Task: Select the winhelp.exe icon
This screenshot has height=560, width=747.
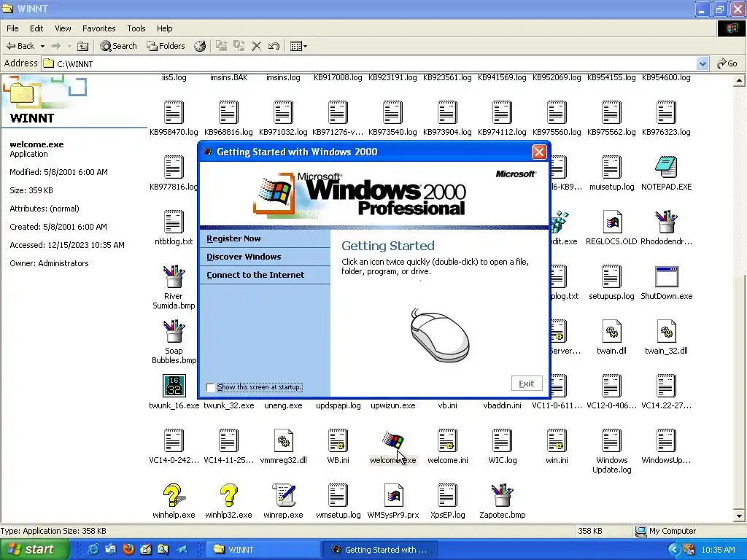Action: [x=174, y=495]
